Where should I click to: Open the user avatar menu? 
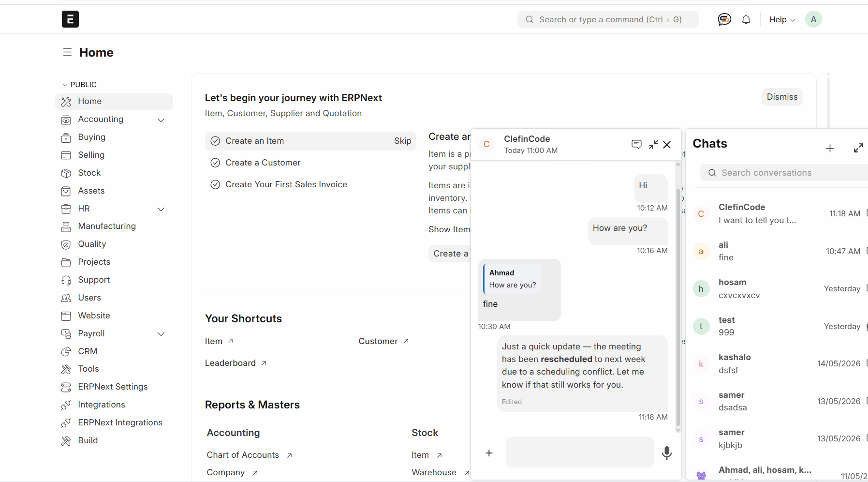coord(813,19)
